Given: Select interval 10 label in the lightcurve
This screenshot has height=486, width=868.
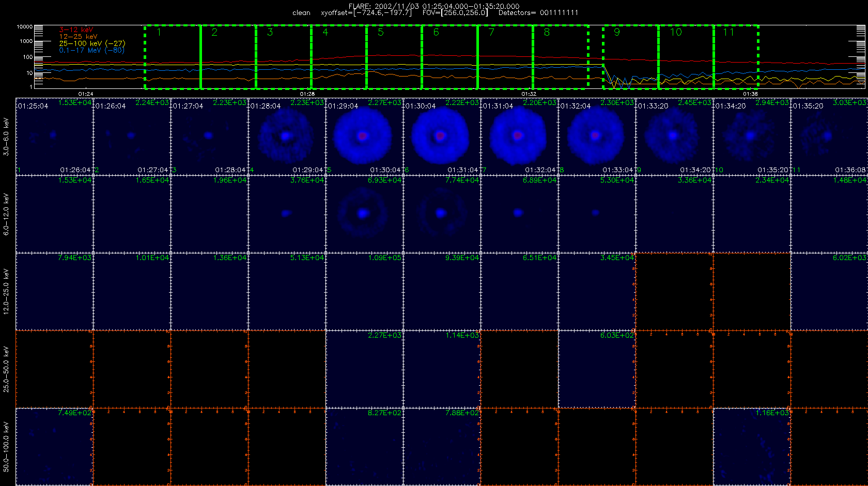Looking at the screenshot, I should click(x=676, y=32).
